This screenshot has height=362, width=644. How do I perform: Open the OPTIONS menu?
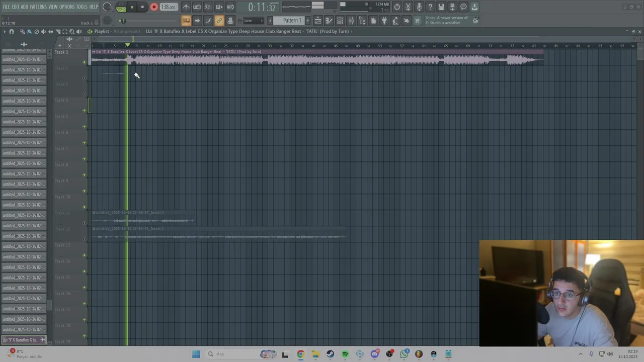click(x=67, y=7)
